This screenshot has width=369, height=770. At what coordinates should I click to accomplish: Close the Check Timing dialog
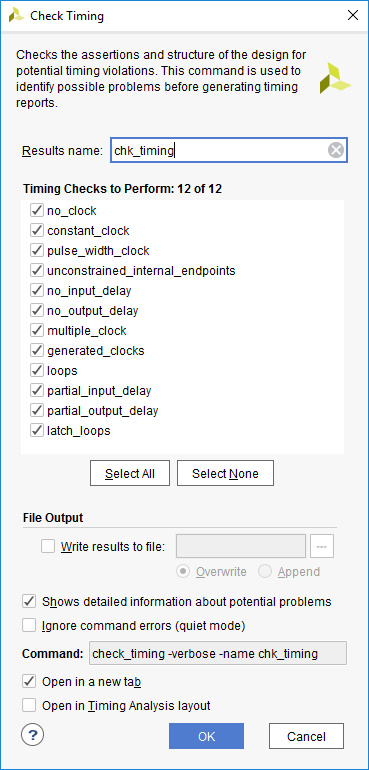pyautogui.click(x=352, y=15)
